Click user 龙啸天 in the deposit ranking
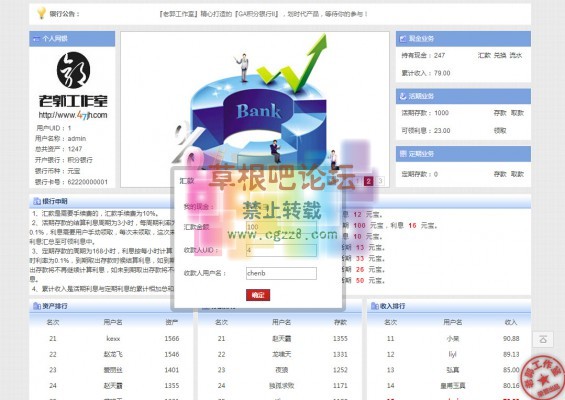The height and width of the screenshot is (400, 565). coord(282,354)
